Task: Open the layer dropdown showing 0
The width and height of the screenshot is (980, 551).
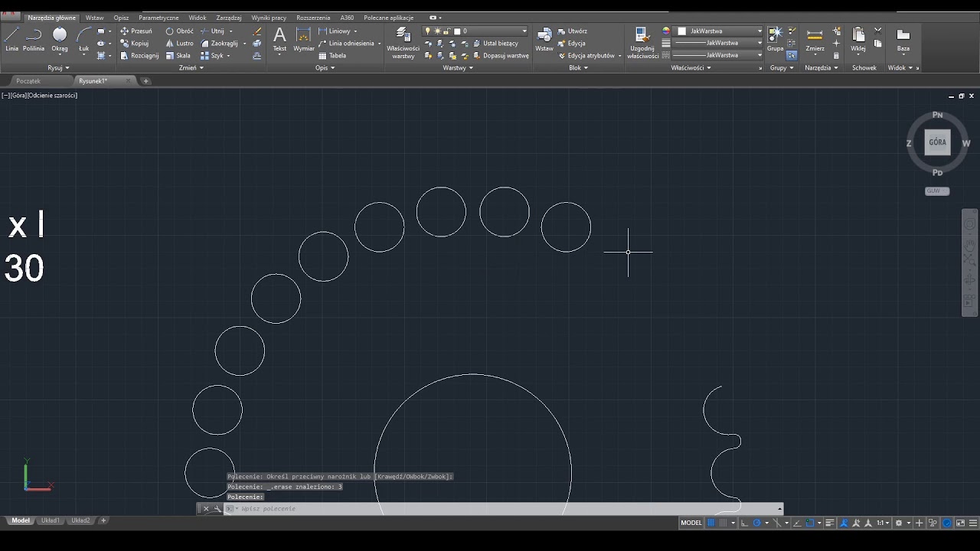Action: coord(475,31)
